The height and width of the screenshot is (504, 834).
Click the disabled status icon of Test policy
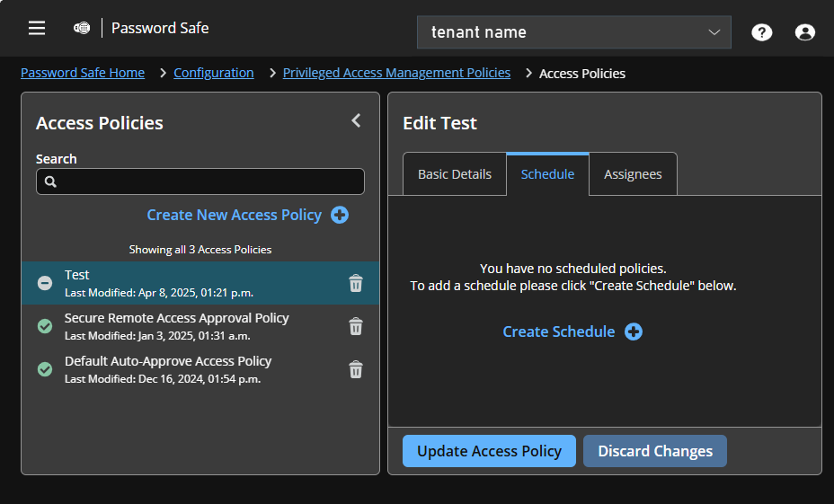(45, 283)
